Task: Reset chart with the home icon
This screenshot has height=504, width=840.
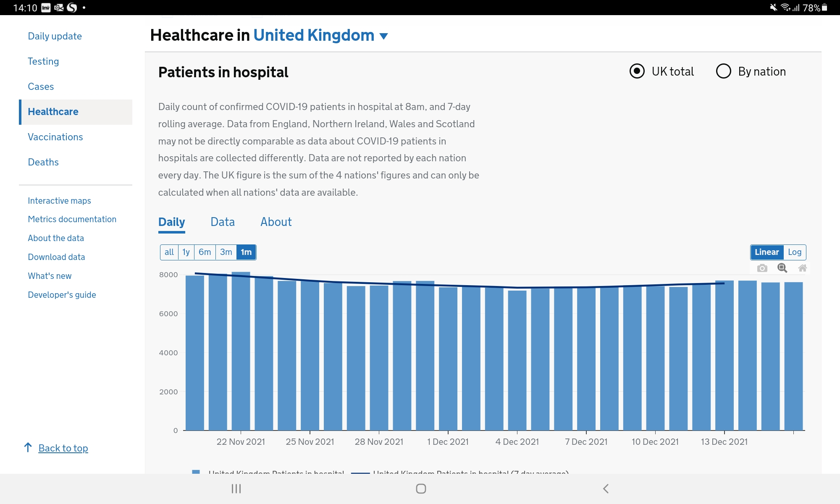Action: [802, 268]
